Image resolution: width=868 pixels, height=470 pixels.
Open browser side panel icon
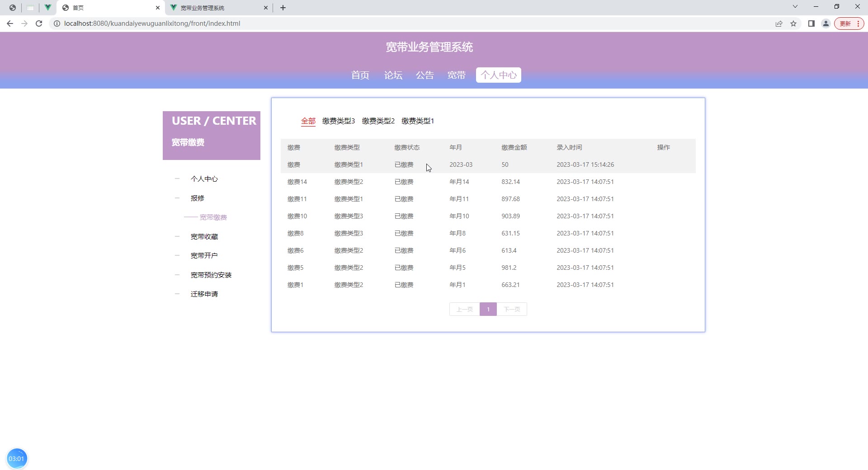click(811, 23)
